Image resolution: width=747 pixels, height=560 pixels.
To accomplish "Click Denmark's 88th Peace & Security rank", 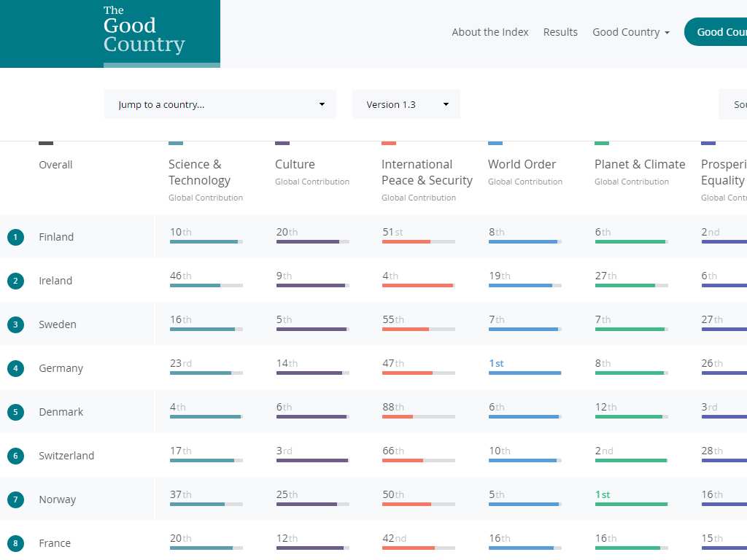I will pyautogui.click(x=393, y=407).
